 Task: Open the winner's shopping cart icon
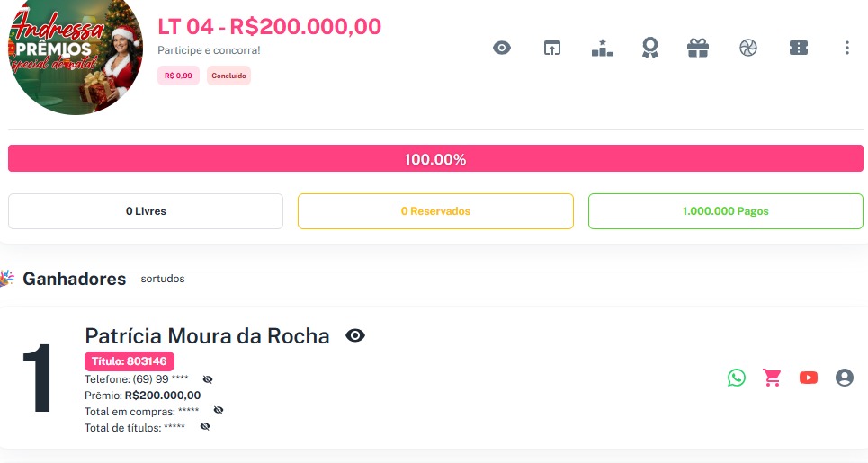(772, 378)
